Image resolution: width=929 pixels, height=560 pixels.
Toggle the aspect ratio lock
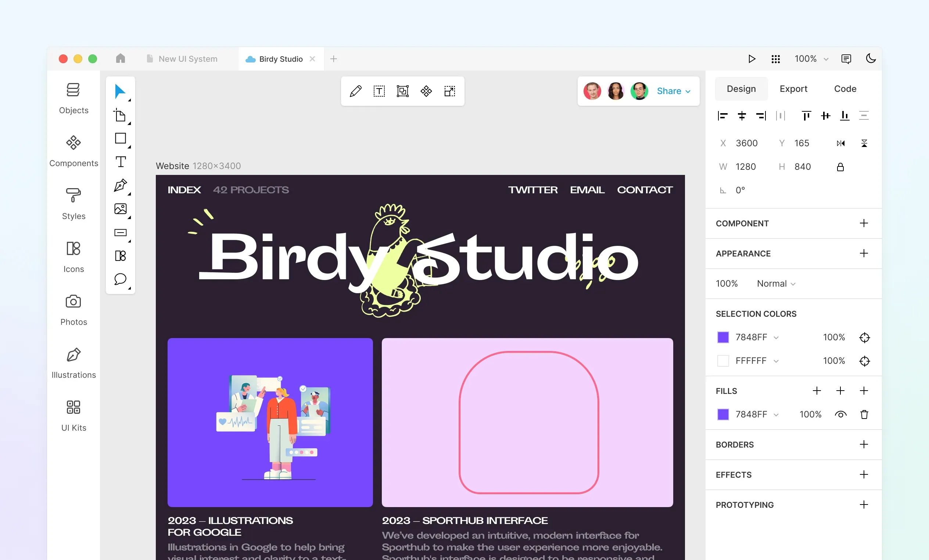tap(840, 167)
